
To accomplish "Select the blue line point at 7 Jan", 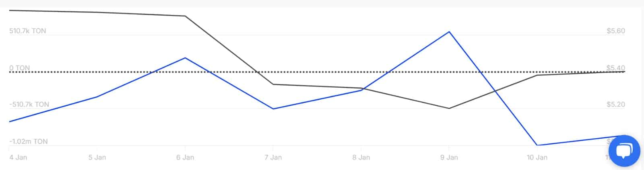I will [x=273, y=109].
